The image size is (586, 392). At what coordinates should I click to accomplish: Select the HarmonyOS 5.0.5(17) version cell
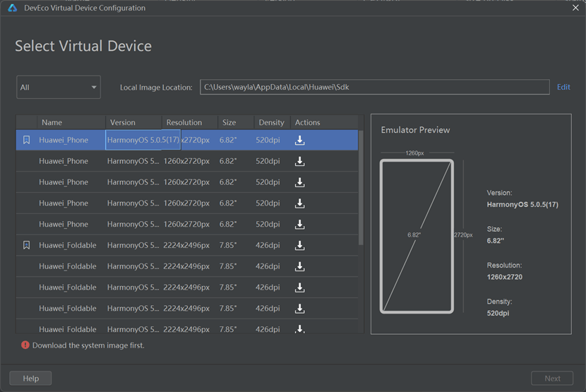(x=143, y=140)
